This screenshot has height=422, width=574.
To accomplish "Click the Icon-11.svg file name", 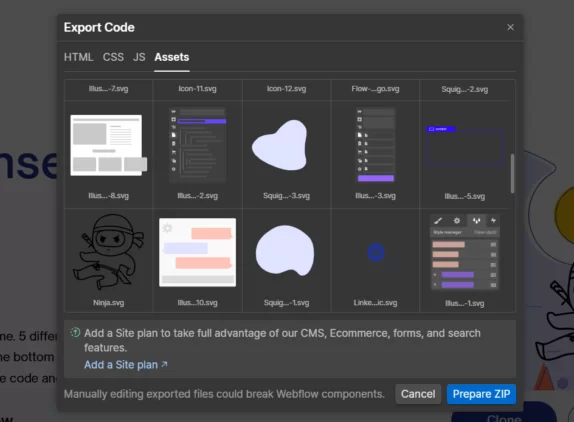I will click(198, 89).
